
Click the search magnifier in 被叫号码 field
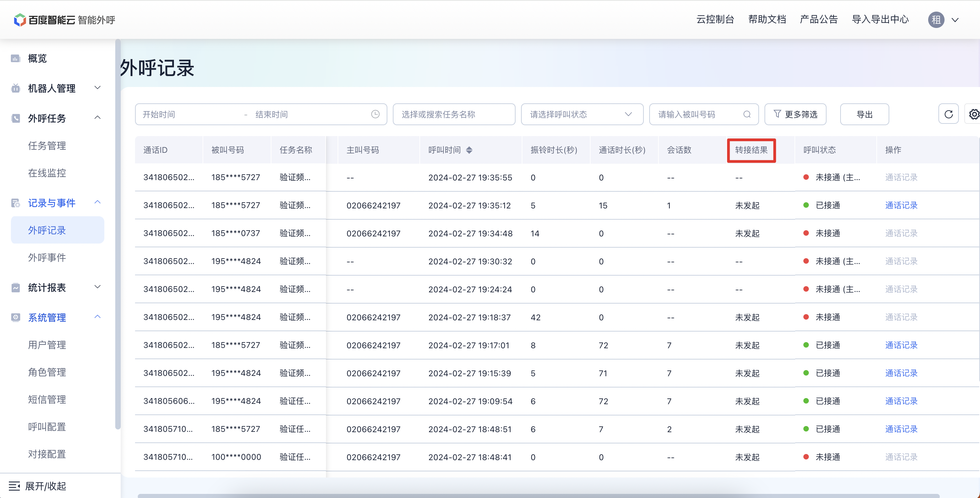click(x=747, y=114)
